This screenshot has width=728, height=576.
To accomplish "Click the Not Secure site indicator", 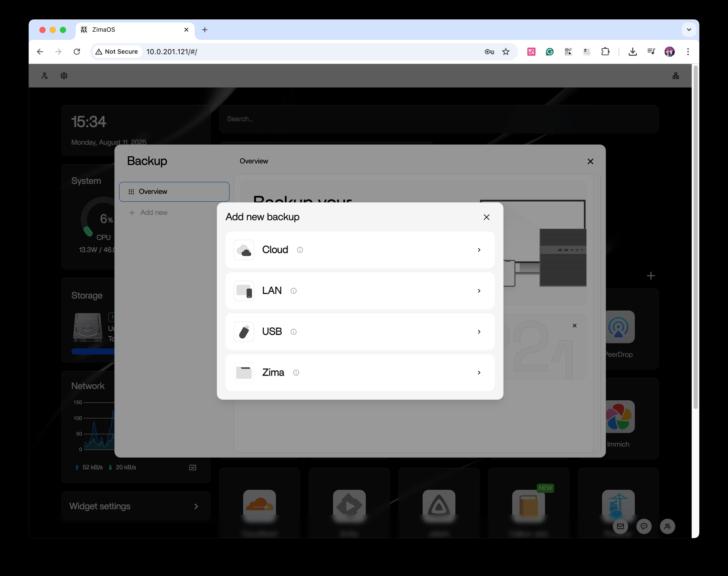I will [x=117, y=52].
